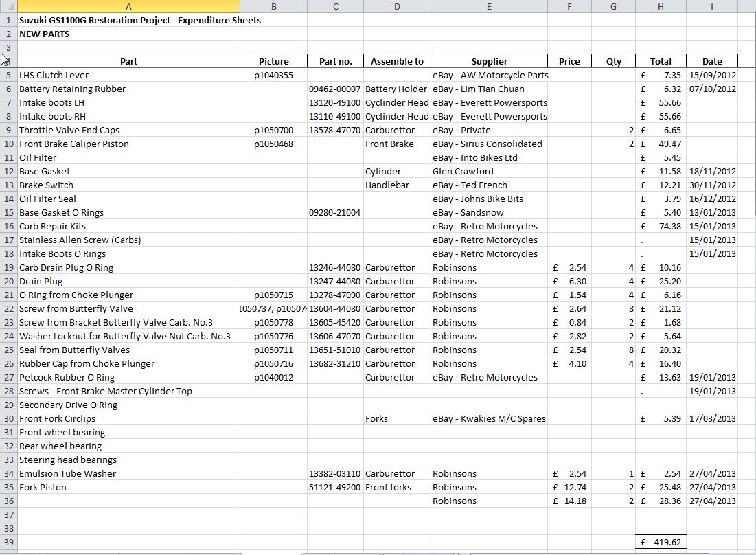Image resolution: width=756 pixels, height=555 pixels.
Task: Select the Carb Repair Kits cell
Action: (x=128, y=226)
